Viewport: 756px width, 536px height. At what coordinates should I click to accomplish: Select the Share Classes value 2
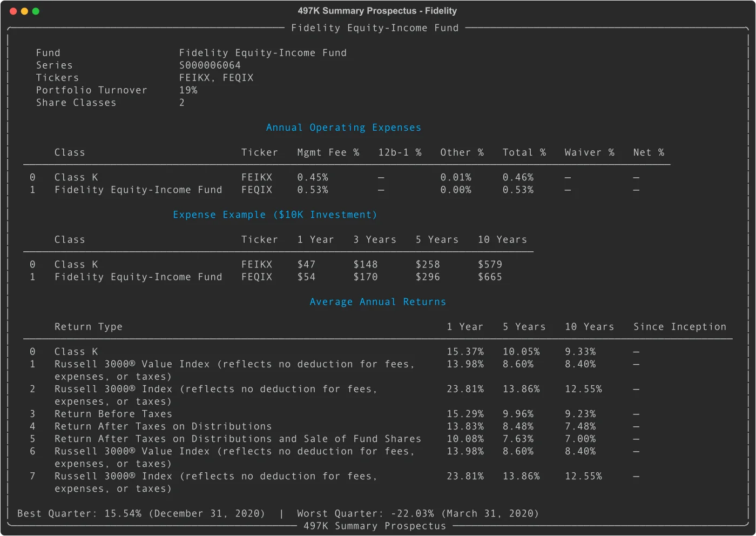point(182,103)
